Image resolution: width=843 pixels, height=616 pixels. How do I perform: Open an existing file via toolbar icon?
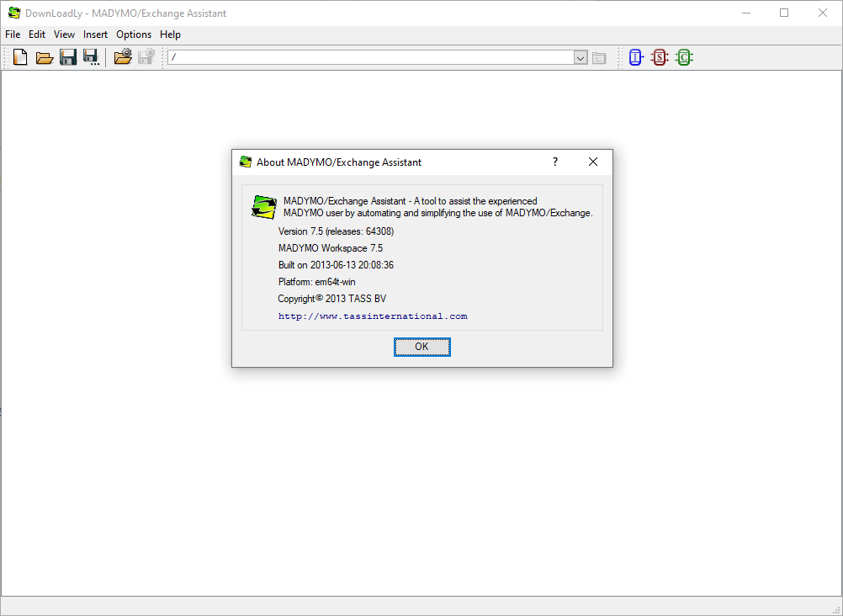[44, 56]
